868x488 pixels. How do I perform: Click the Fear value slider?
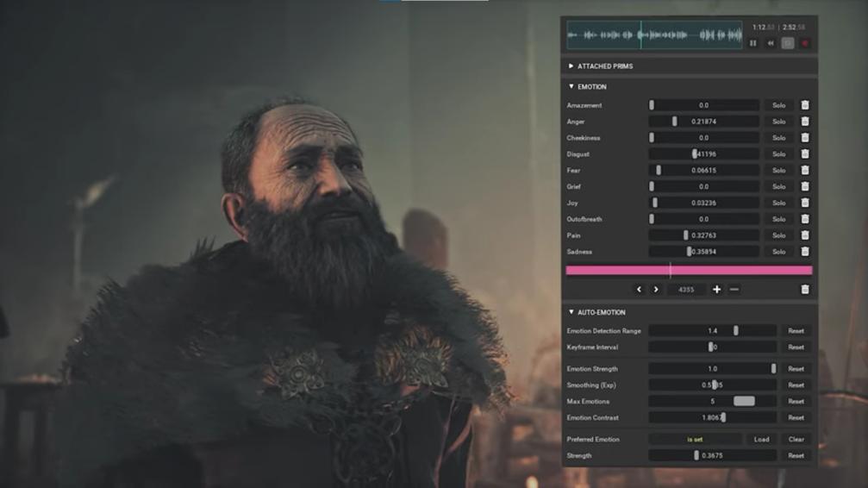click(x=703, y=170)
